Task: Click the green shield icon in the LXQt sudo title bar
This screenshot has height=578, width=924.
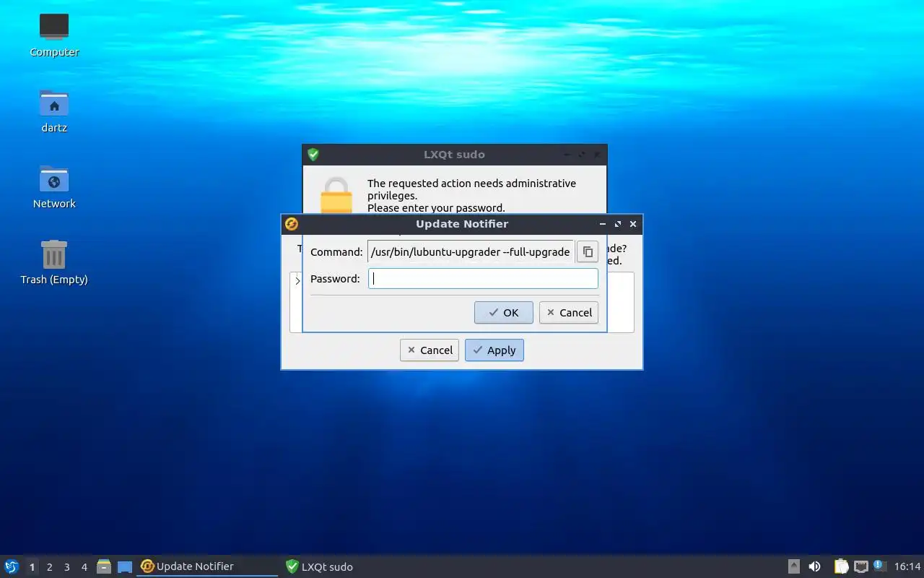Action: point(313,155)
